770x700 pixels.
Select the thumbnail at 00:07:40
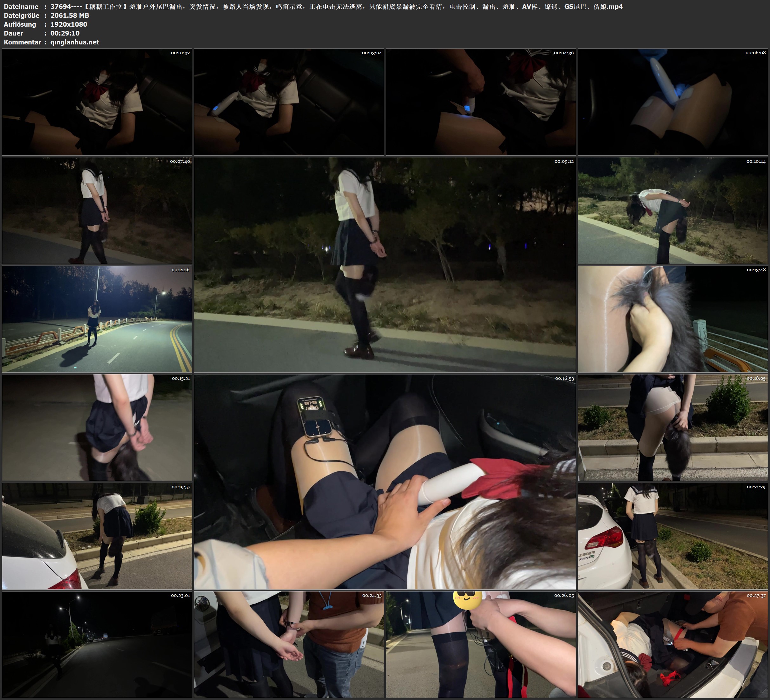point(97,210)
